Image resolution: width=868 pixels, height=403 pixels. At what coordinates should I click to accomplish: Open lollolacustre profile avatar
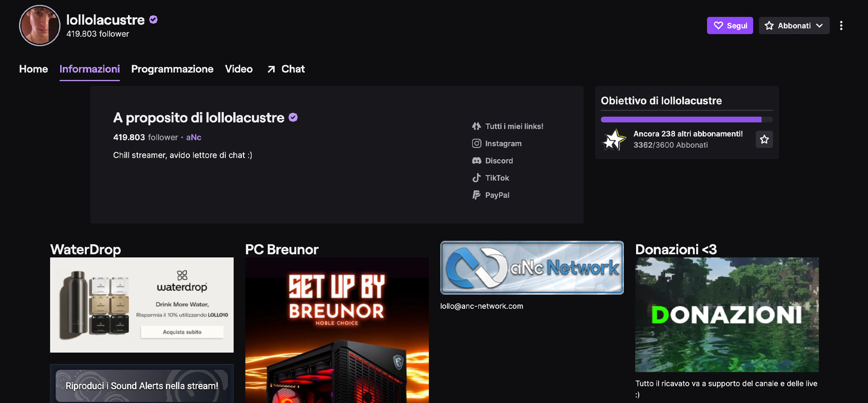[x=40, y=25]
